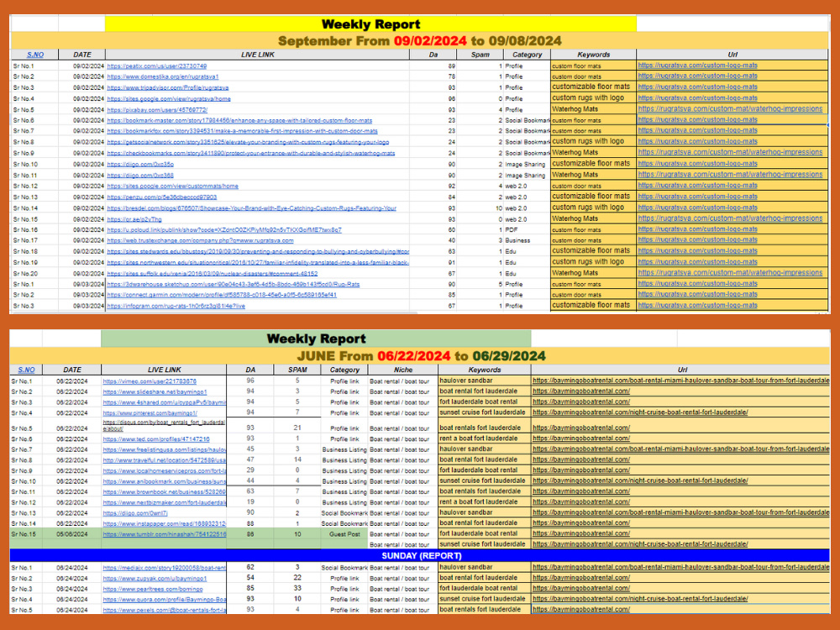The image size is (840, 630).
Task: Open the infogram.com rug-rats link
Action: [x=176, y=307]
